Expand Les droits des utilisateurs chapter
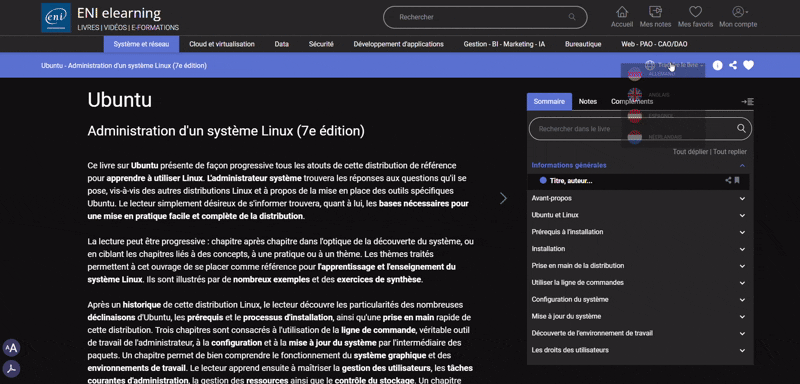 coord(742,350)
